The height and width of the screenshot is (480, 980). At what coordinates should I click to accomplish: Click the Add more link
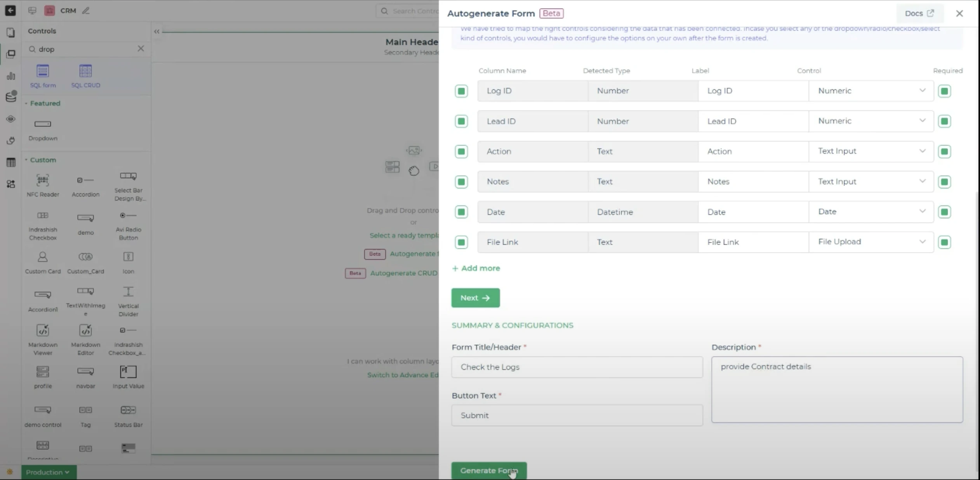tap(476, 268)
